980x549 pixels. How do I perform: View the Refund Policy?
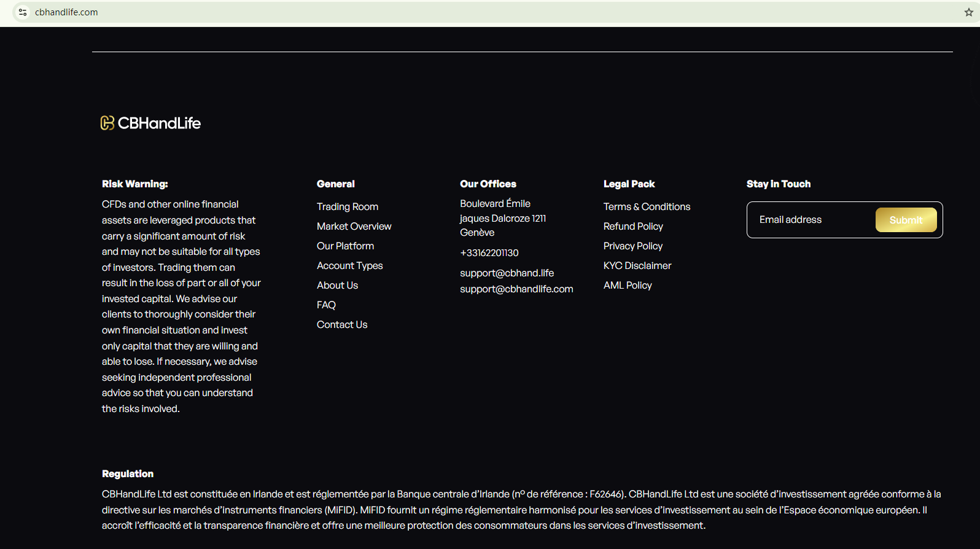633,227
